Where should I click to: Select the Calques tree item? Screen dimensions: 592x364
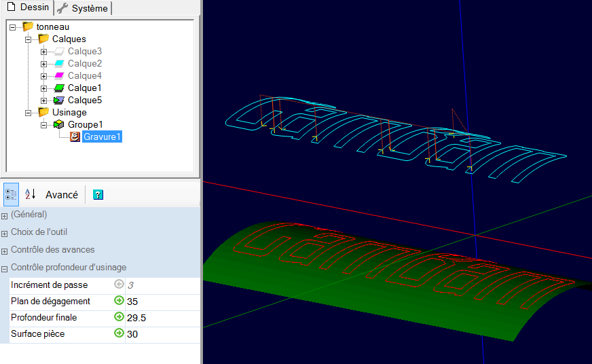69,39
